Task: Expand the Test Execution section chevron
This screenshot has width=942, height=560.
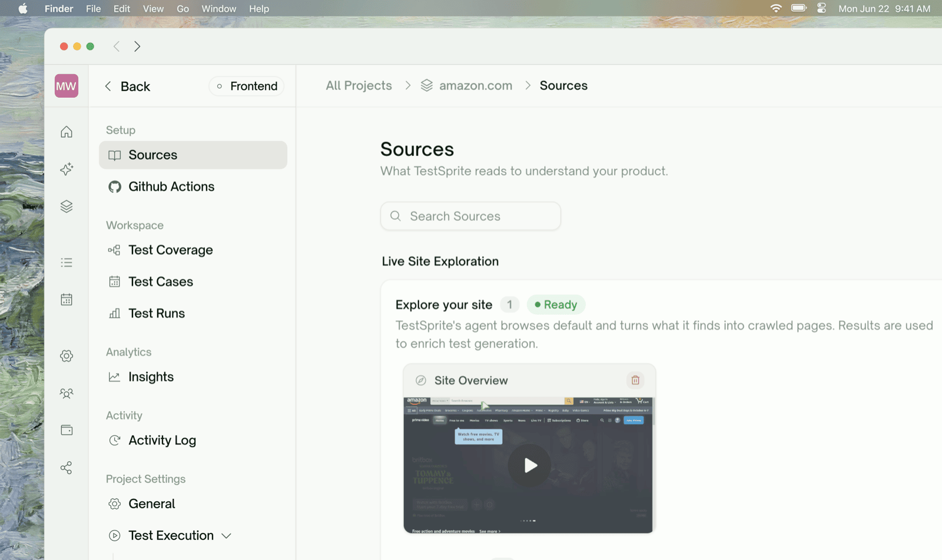Action: (x=226, y=536)
